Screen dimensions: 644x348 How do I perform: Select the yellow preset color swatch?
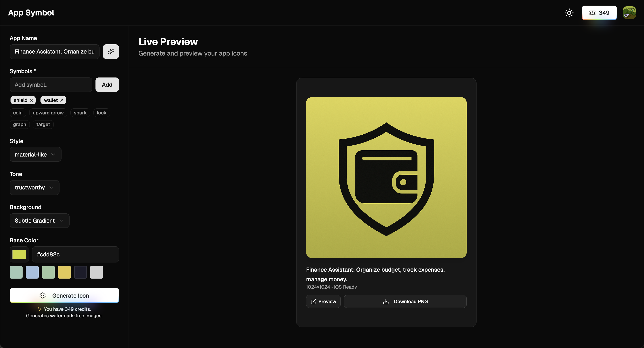64,272
